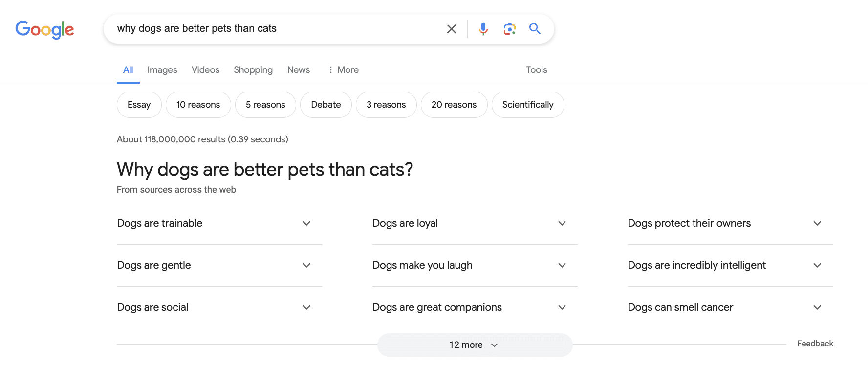
Task: Select the Essay filter chip
Action: point(139,104)
